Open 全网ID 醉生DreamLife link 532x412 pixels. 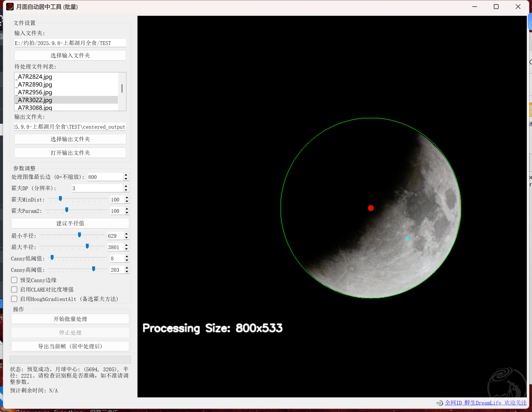pos(485,403)
